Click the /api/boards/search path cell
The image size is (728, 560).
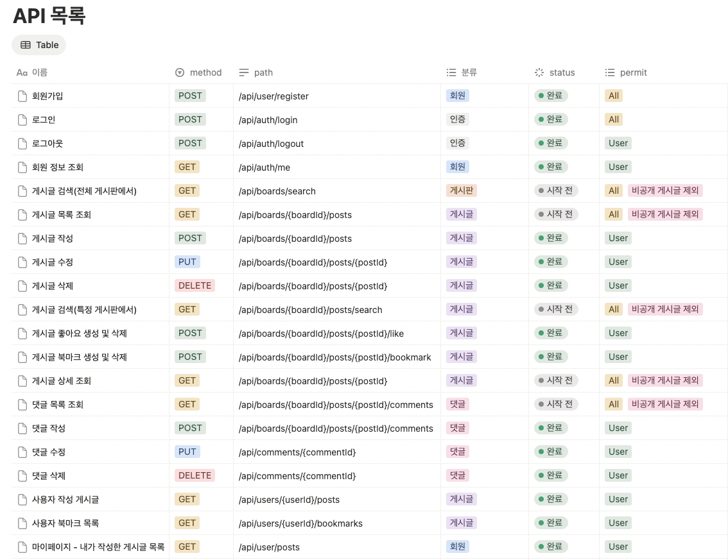(x=277, y=191)
